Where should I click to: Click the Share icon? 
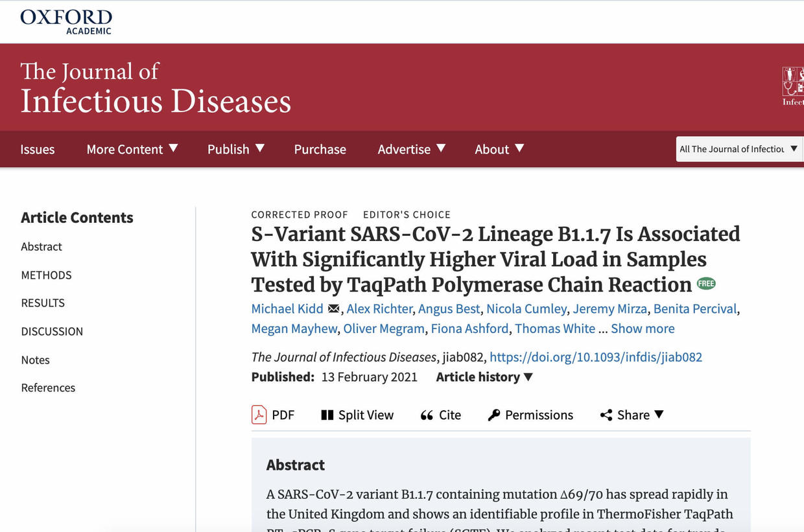[x=606, y=415]
